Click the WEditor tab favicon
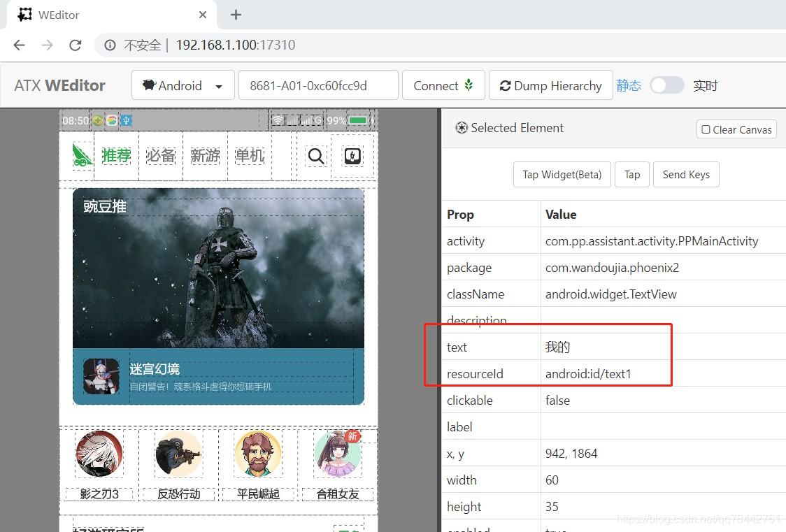The height and width of the screenshot is (532, 786). [24, 15]
